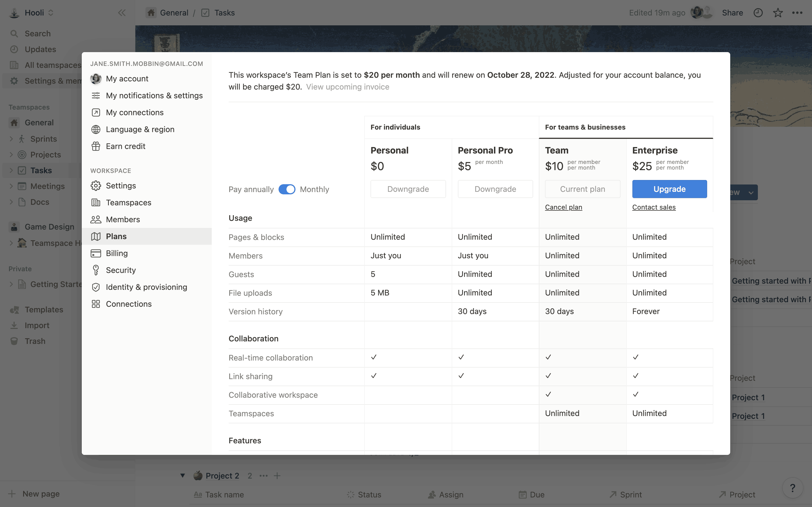The height and width of the screenshot is (507, 812).
Task: Click the Members icon item
Action: (122, 219)
